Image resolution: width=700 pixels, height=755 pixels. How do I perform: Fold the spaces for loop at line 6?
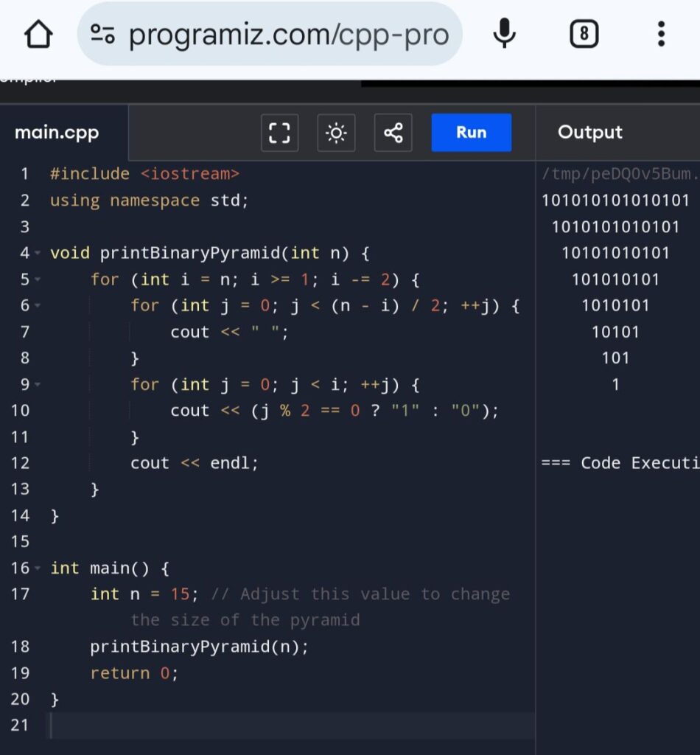[x=38, y=306]
